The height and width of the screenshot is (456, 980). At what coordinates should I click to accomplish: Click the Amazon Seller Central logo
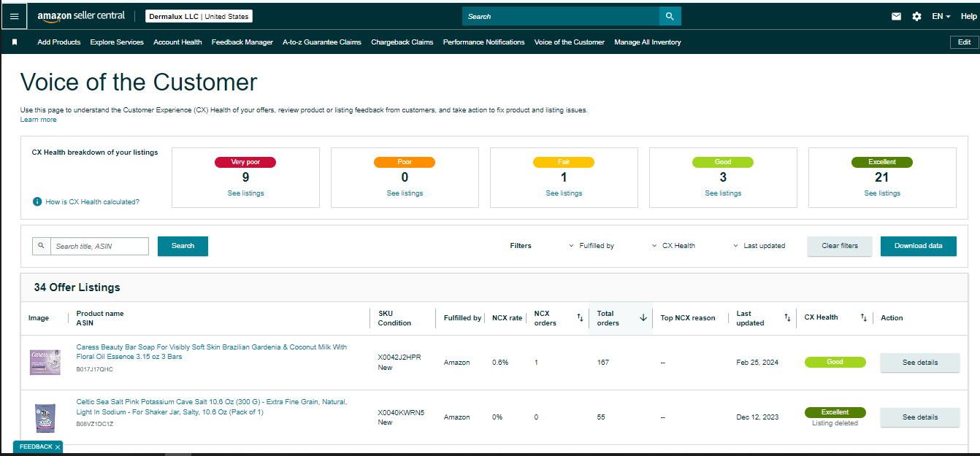(81, 16)
